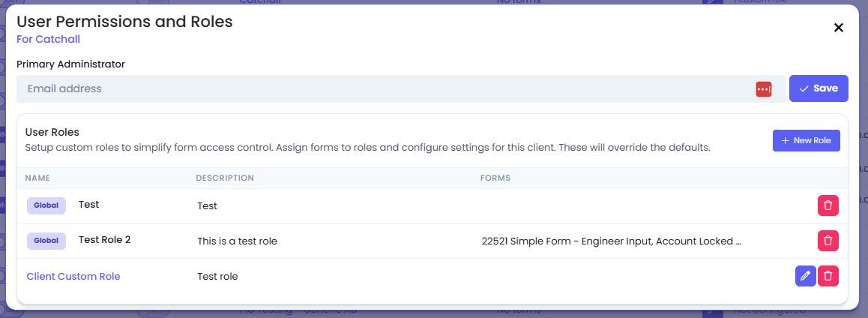This screenshot has width=868, height=318.
Task: Edit Client Custom Role with pencil icon
Action: pyautogui.click(x=806, y=276)
